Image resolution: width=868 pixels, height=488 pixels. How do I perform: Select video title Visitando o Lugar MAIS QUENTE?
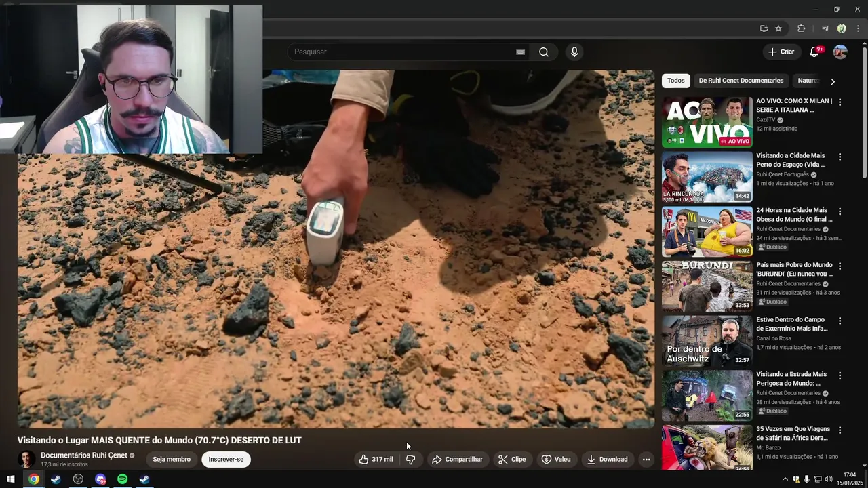(x=159, y=441)
